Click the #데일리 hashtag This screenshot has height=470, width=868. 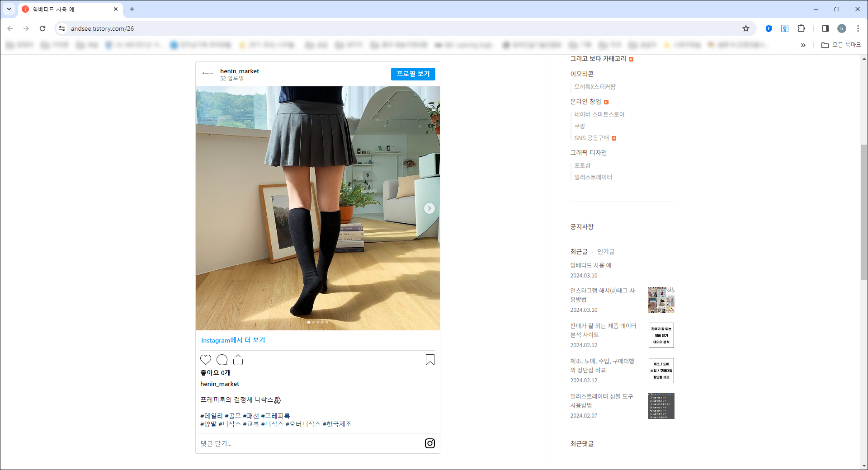tap(212, 416)
